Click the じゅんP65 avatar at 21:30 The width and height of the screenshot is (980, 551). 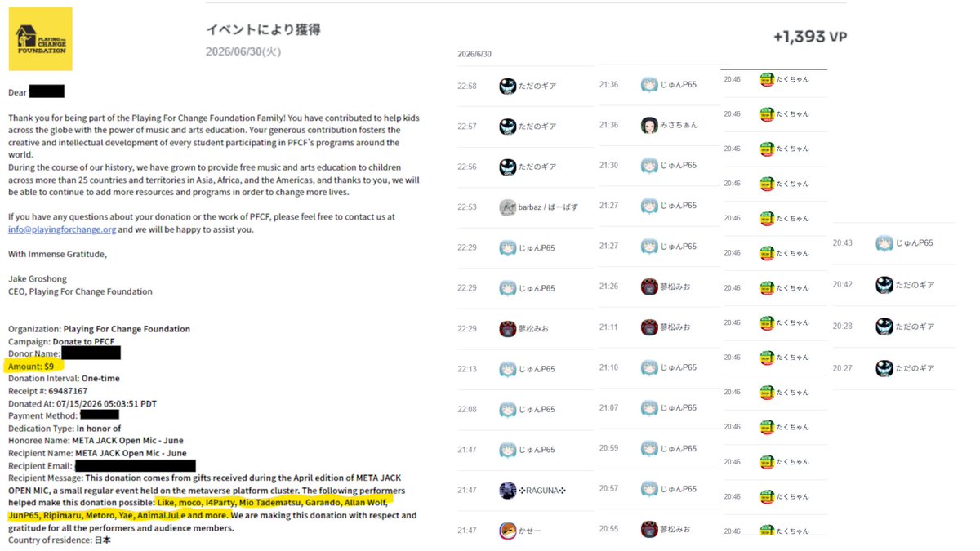(649, 165)
